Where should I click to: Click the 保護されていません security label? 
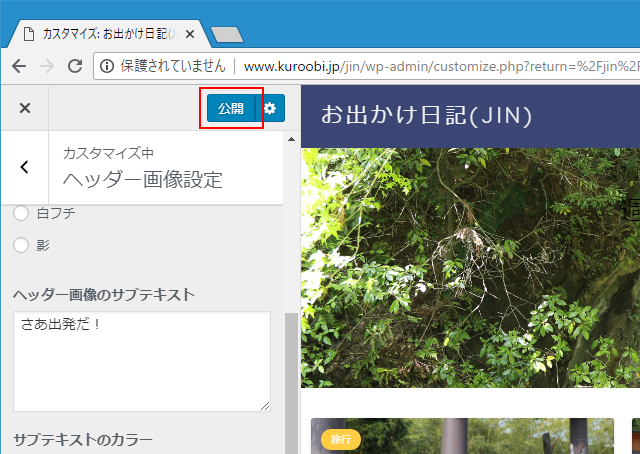pyautogui.click(x=173, y=66)
